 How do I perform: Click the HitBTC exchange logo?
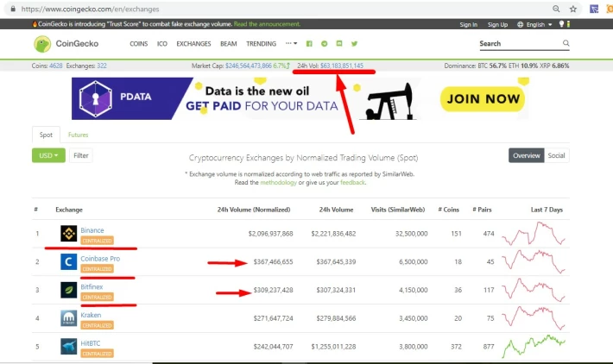(x=69, y=346)
